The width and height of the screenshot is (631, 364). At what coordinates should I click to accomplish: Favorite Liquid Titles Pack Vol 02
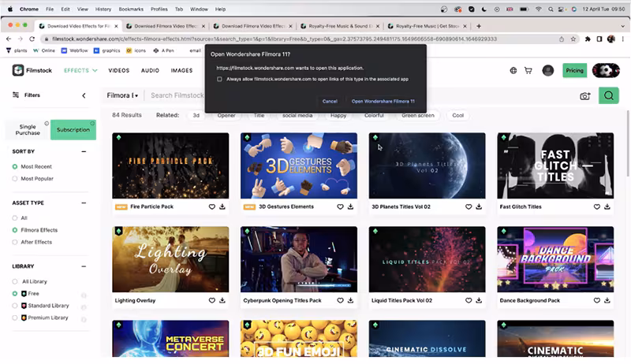point(469,300)
